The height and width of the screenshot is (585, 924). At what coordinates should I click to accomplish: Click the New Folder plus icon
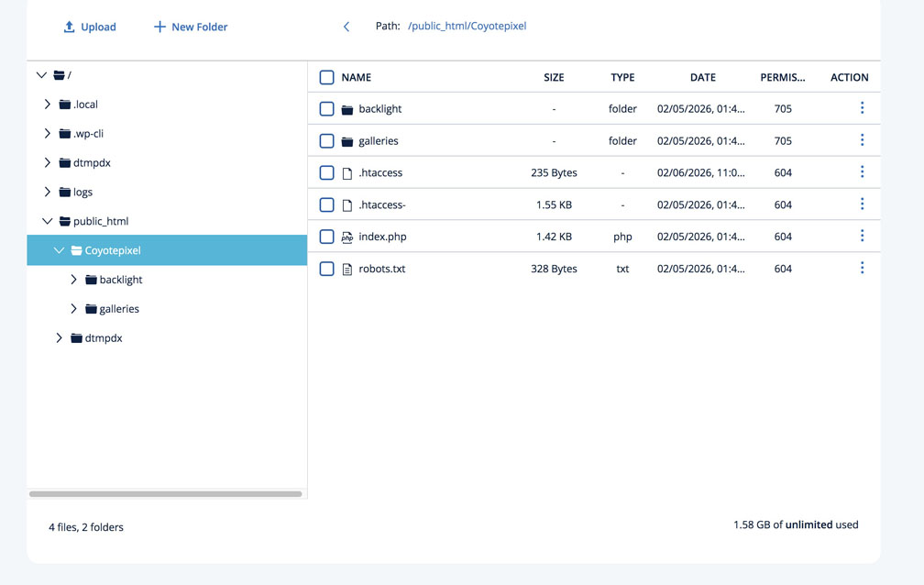point(159,27)
